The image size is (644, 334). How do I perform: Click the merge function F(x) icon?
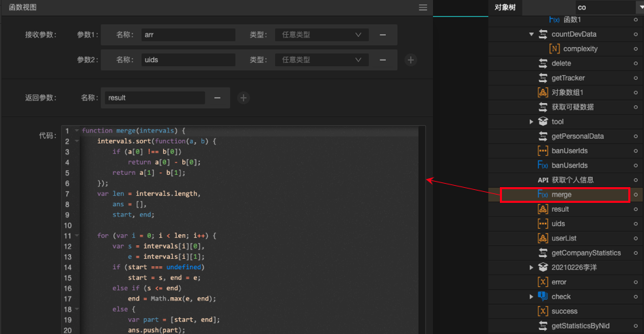pos(542,194)
